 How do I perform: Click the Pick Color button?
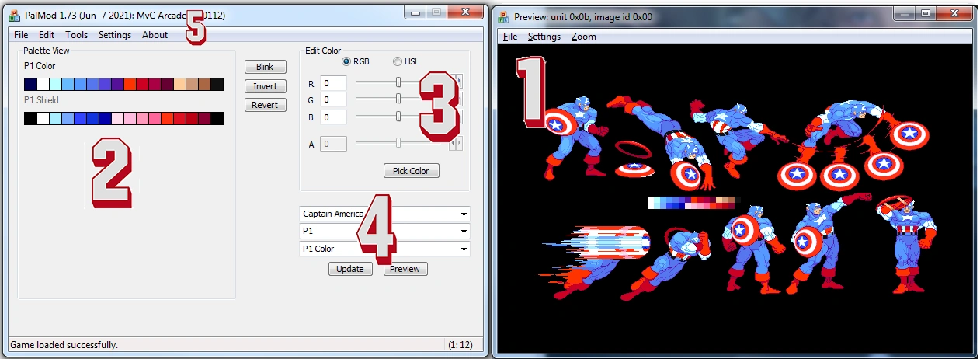click(411, 171)
